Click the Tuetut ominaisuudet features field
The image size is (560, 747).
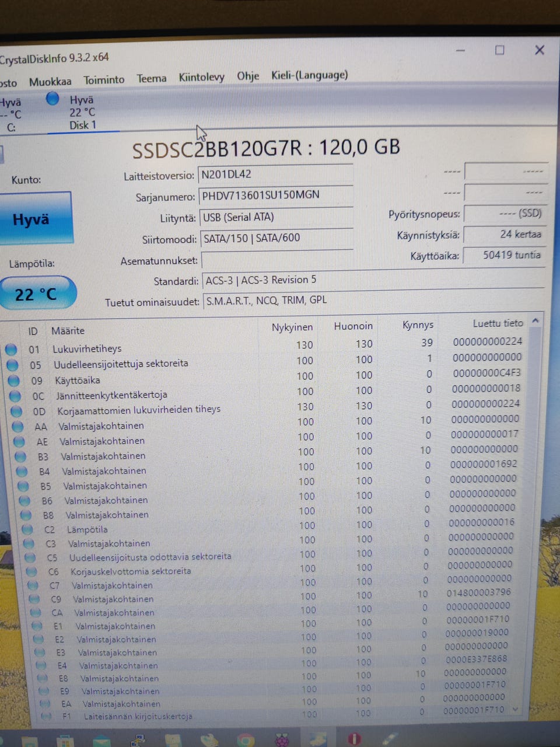tap(373, 300)
